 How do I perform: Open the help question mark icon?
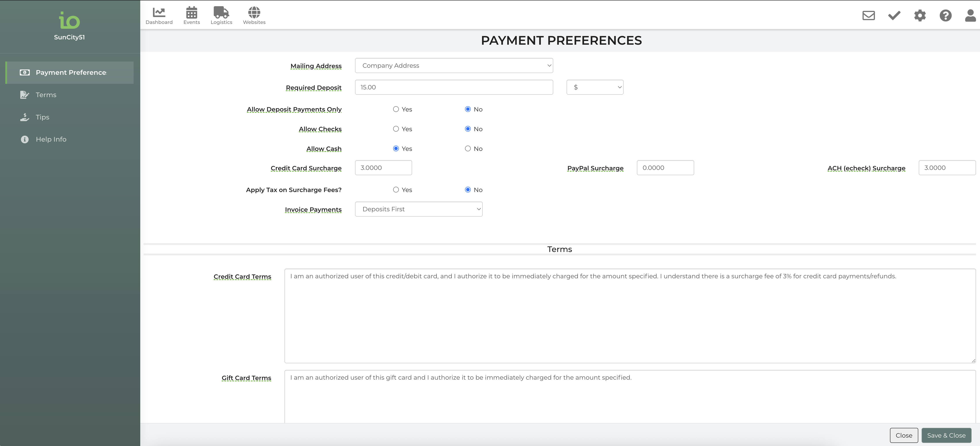click(945, 16)
